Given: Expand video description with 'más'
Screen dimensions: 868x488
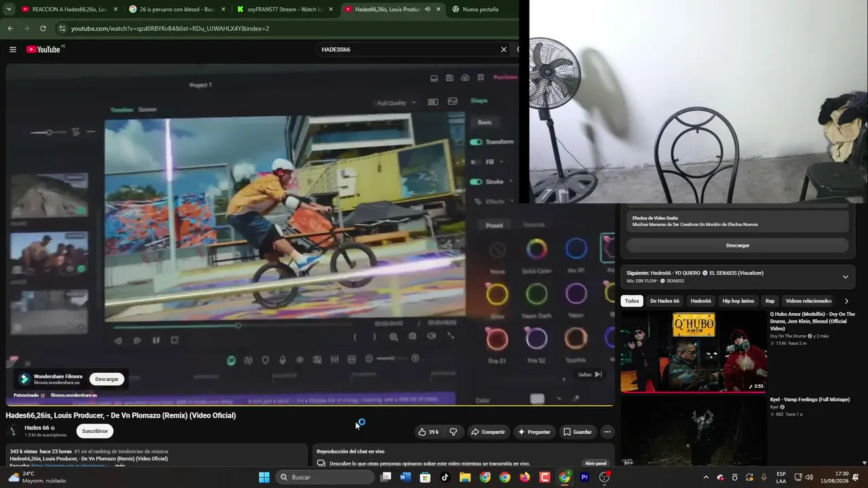Looking at the screenshot, I should (119, 466).
